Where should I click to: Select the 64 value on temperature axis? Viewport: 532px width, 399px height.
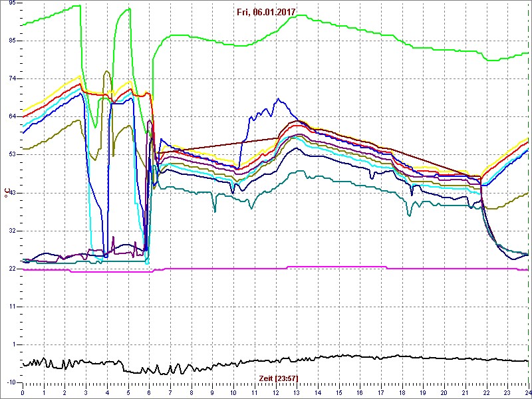coord(12,117)
